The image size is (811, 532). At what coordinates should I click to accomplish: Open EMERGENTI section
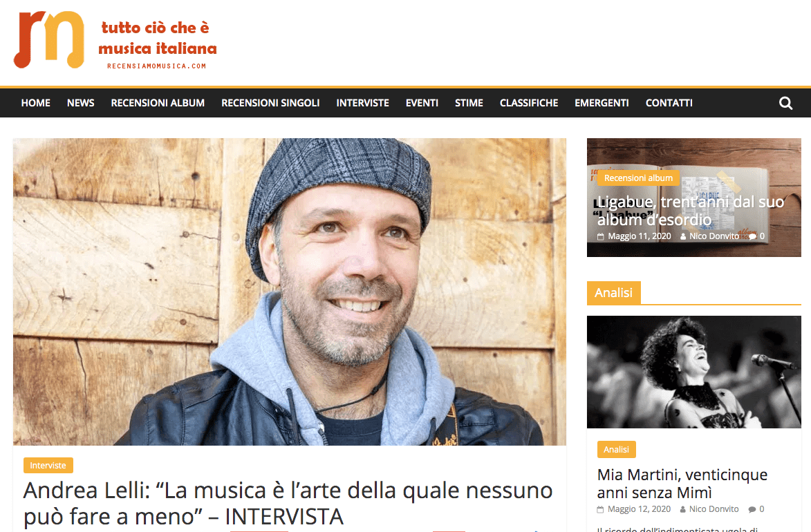point(602,103)
